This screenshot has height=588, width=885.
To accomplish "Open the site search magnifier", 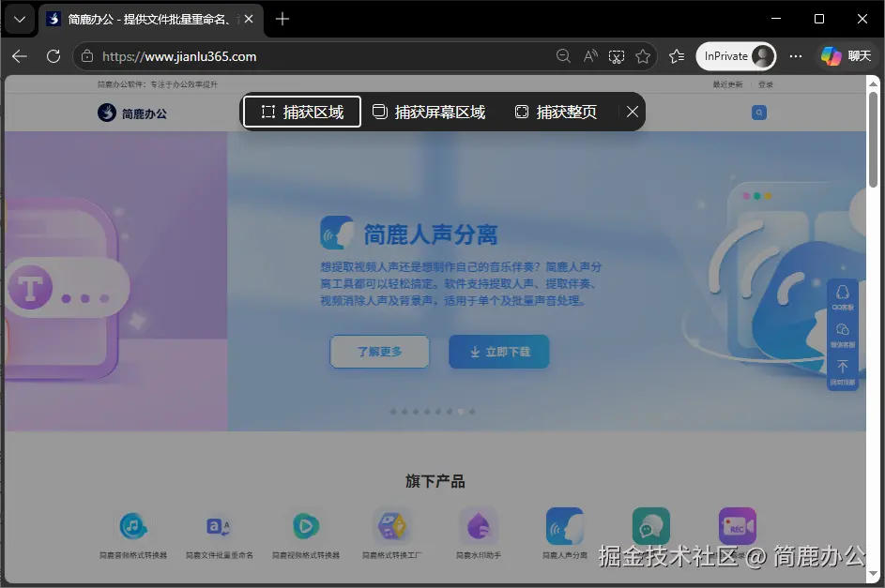I will point(758,112).
